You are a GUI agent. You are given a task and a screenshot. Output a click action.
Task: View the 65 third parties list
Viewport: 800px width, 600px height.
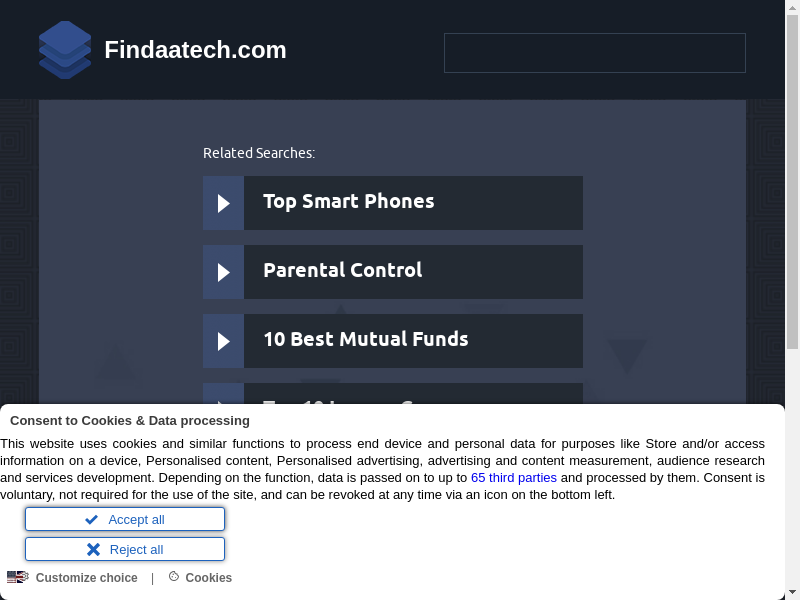(514, 478)
